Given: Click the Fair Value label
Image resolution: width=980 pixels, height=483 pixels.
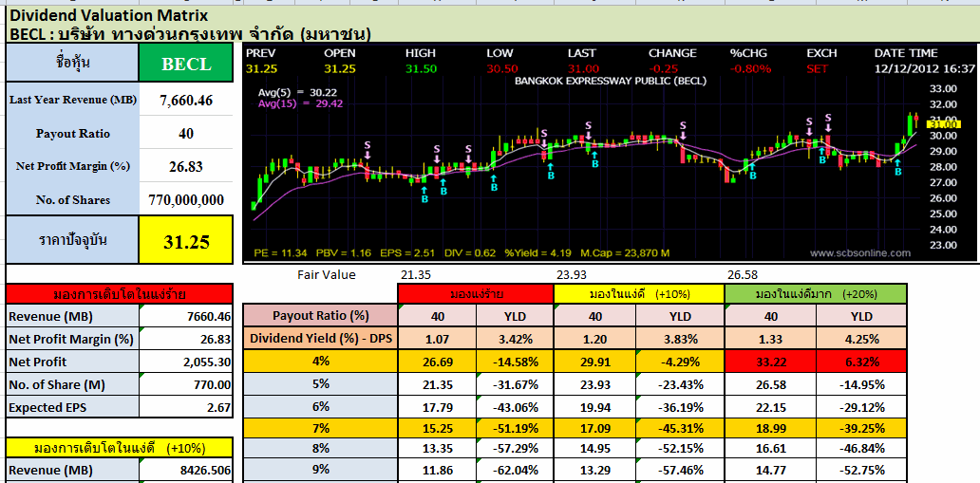Looking at the screenshot, I should [327, 274].
